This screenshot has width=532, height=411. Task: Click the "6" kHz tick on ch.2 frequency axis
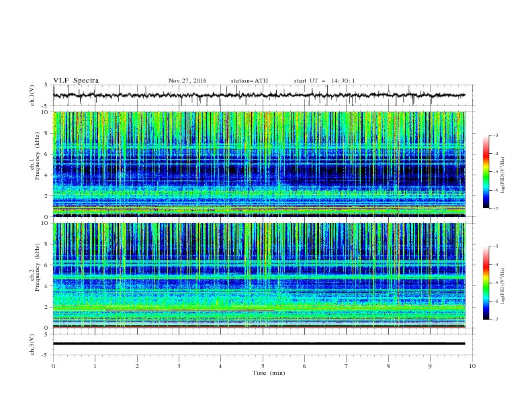click(x=47, y=265)
